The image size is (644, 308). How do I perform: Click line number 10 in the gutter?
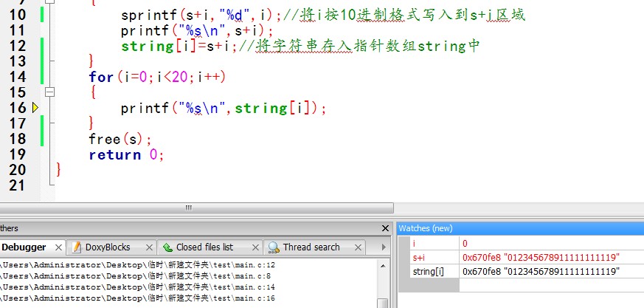point(17,15)
